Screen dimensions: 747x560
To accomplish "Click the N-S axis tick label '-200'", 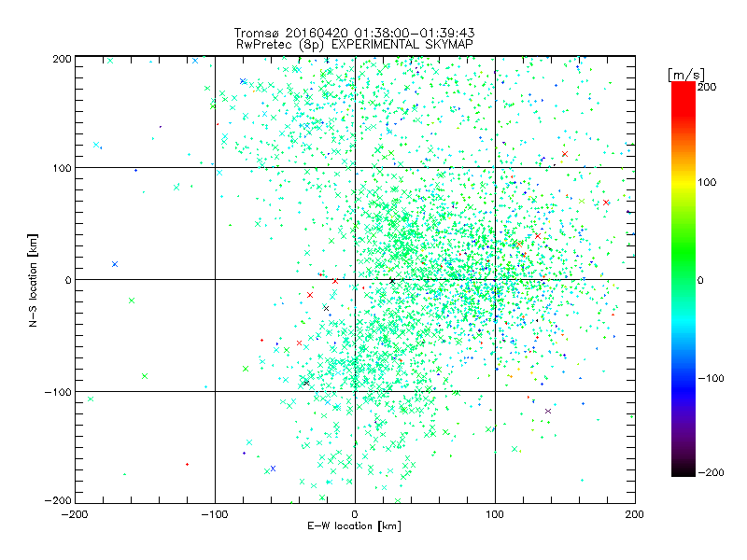I will point(58,500).
